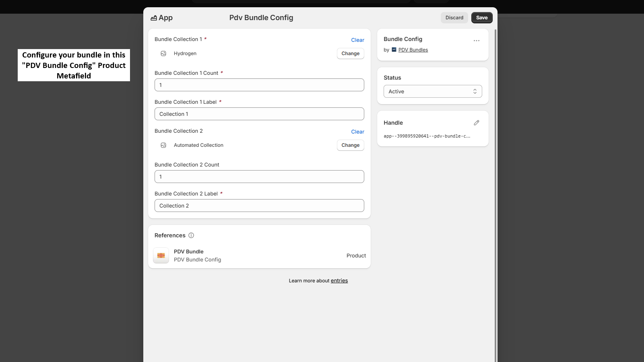This screenshot has height=362, width=644.
Task: Discard the changes
Action: click(454, 18)
